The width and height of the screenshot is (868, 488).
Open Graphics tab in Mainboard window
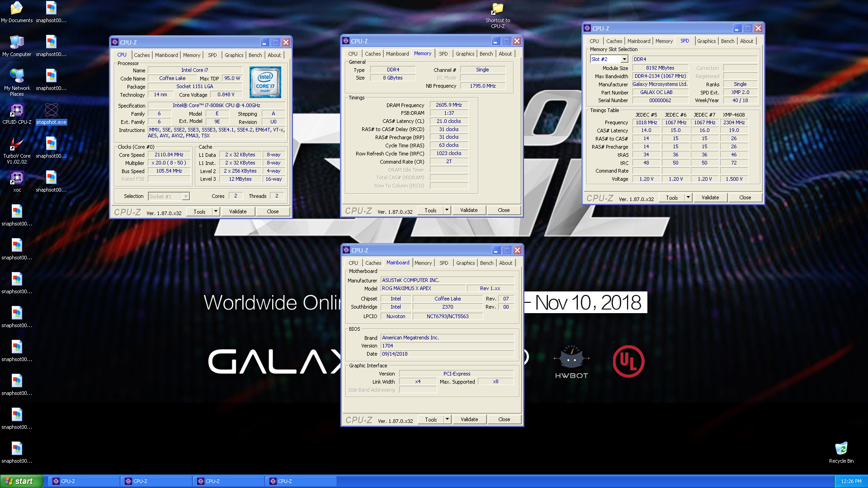click(466, 263)
